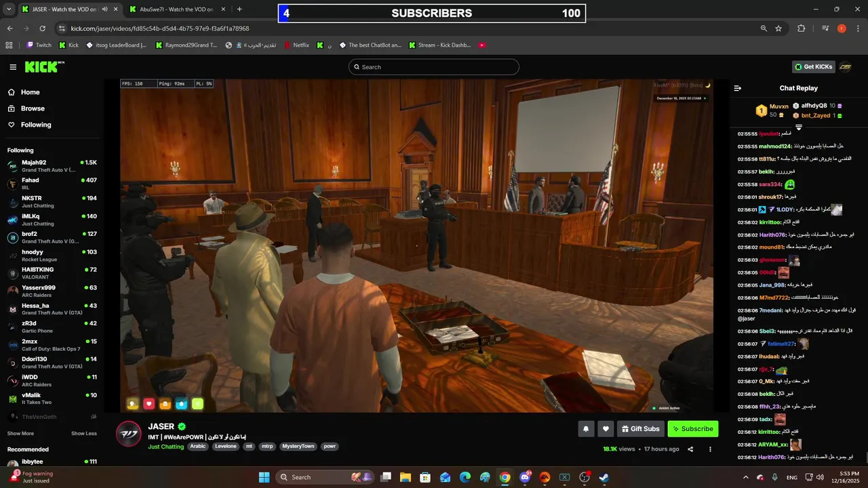Collapse the Chat Replay panel arrow icon
The height and width of the screenshot is (488, 868).
pyautogui.click(x=738, y=88)
